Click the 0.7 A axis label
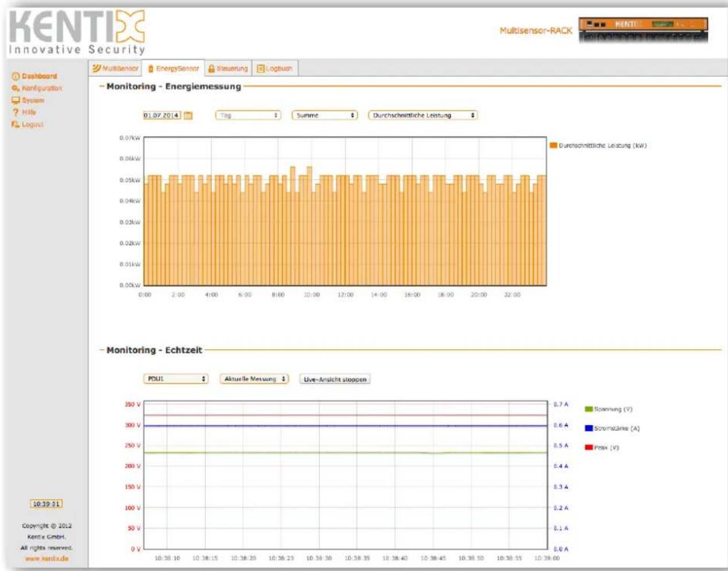Image resolution: width=728 pixels, height=571 pixels. 561,405
